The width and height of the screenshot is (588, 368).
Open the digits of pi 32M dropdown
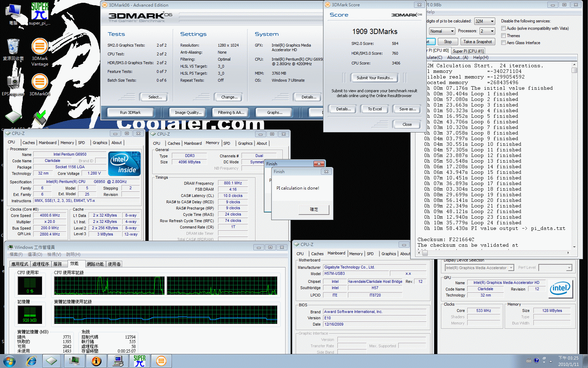484,21
